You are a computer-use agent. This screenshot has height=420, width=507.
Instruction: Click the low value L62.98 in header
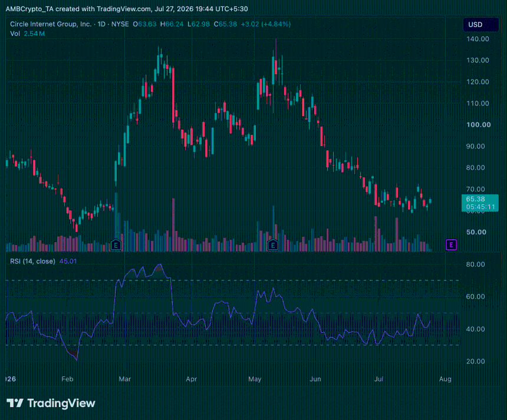(x=199, y=24)
